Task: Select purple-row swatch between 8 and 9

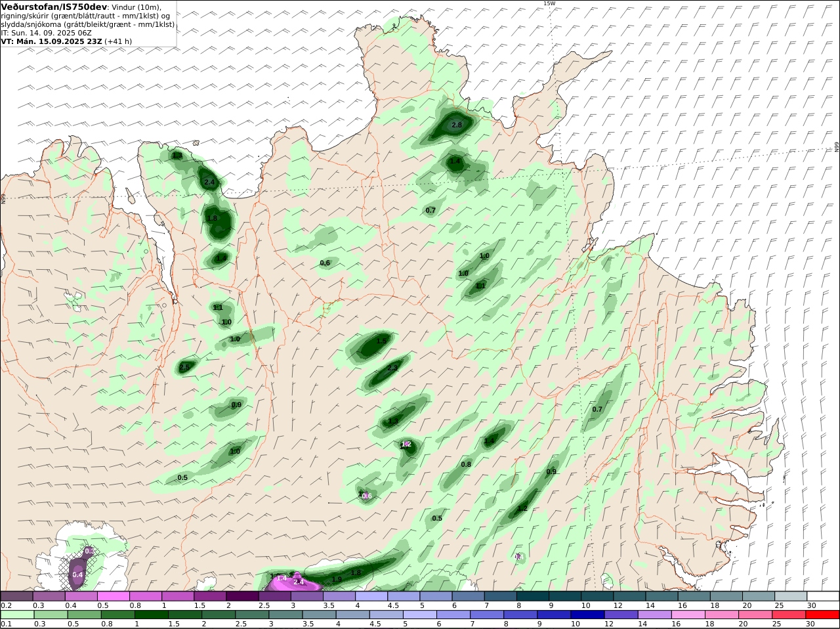Action: [533, 596]
